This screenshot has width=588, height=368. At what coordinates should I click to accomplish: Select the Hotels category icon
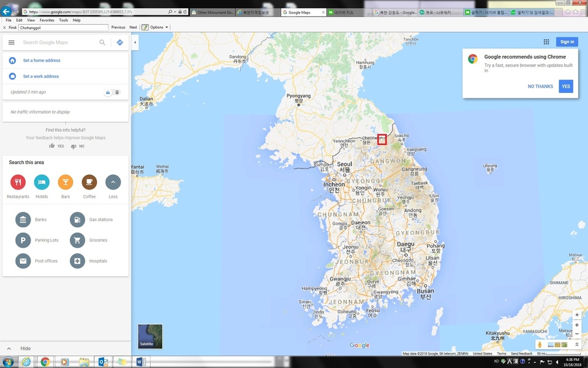[x=42, y=183]
